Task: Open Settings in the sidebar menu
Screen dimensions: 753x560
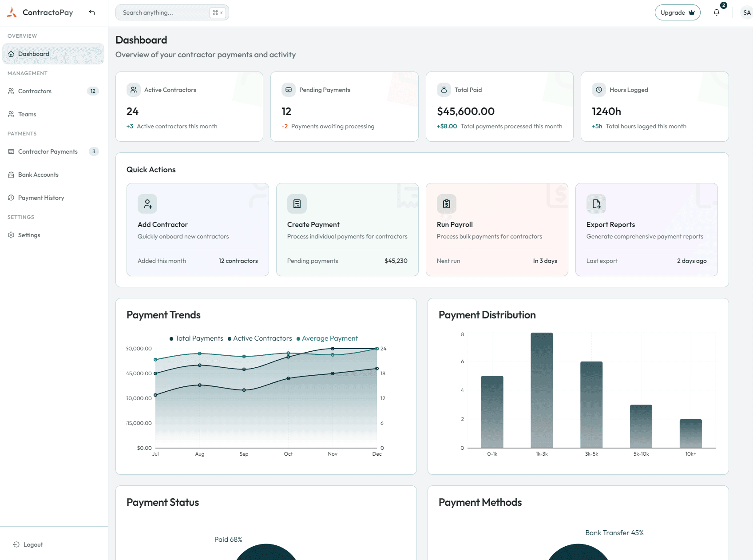Action: pyautogui.click(x=53, y=235)
